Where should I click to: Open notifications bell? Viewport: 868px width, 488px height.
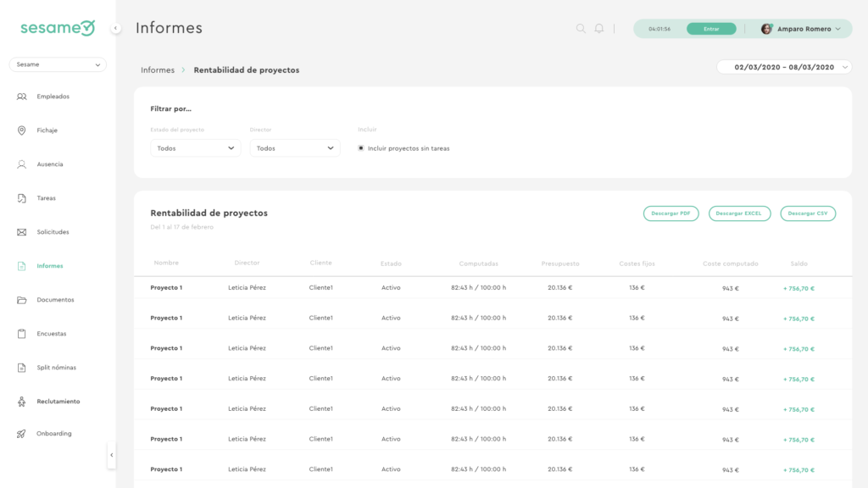click(599, 28)
